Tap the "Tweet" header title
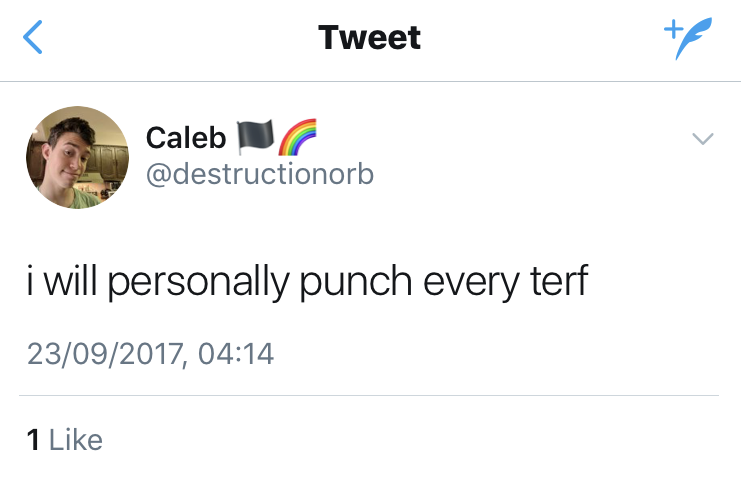The width and height of the screenshot is (741, 483). pos(370,38)
